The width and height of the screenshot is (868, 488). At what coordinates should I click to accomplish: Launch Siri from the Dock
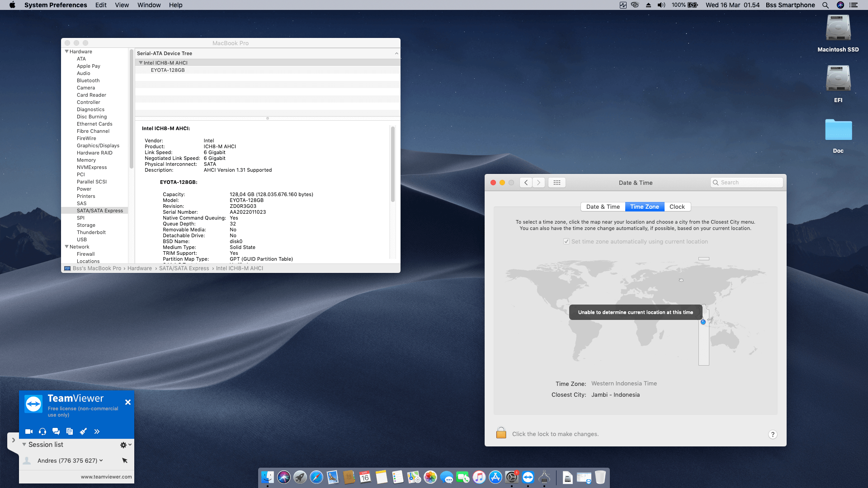pos(284,477)
